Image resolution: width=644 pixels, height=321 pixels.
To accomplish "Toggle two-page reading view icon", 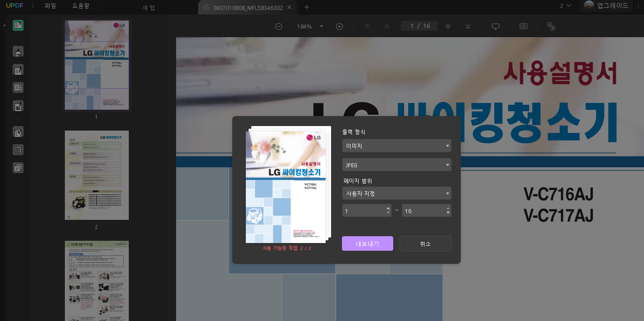I will [523, 26].
